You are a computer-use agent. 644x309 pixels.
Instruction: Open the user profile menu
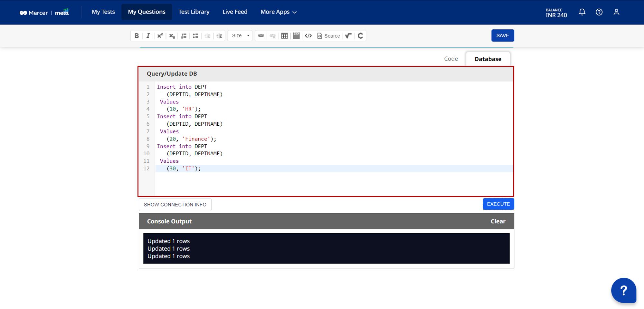tap(616, 12)
